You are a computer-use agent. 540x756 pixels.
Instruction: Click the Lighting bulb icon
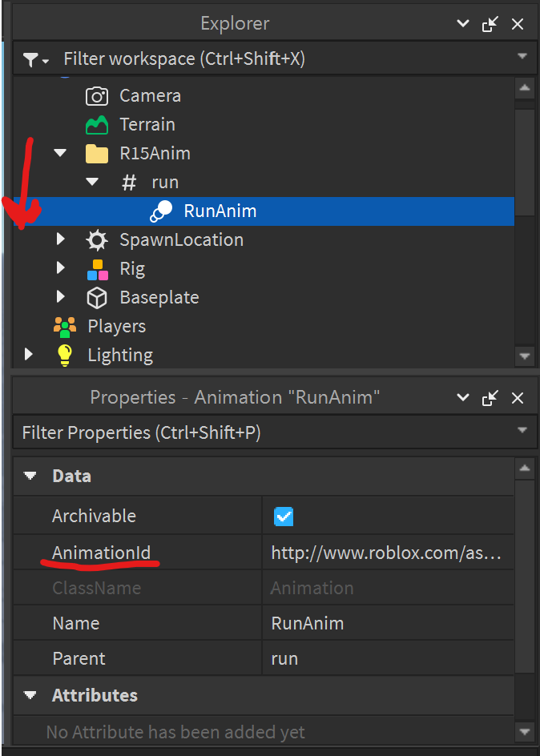click(x=65, y=355)
